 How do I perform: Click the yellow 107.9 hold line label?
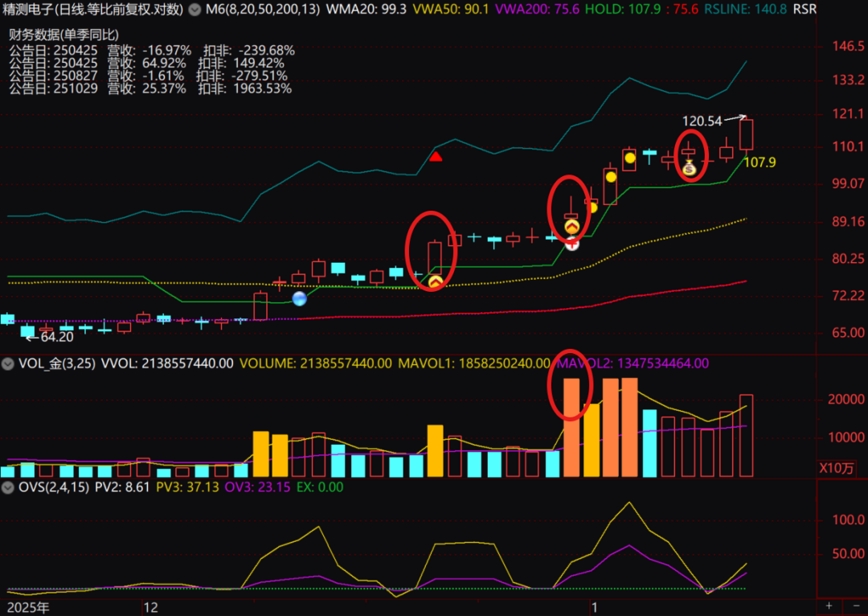(x=759, y=163)
